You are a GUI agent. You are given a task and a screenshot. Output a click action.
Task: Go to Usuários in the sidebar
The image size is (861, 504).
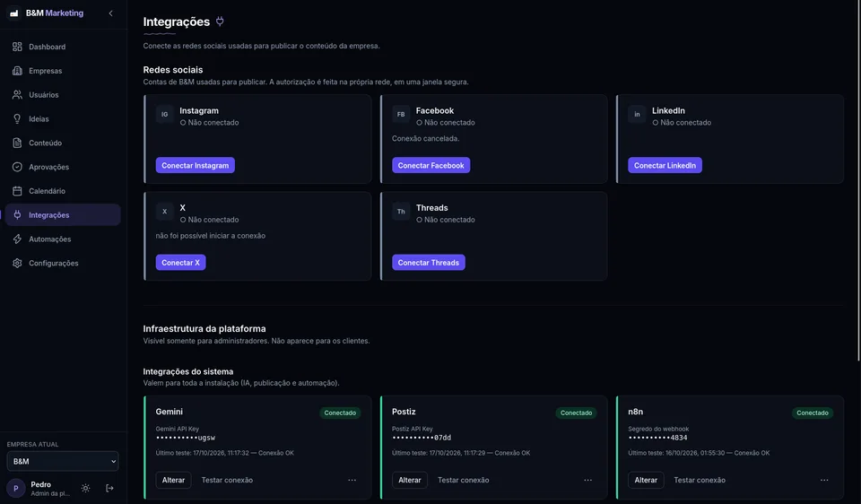coord(63,95)
